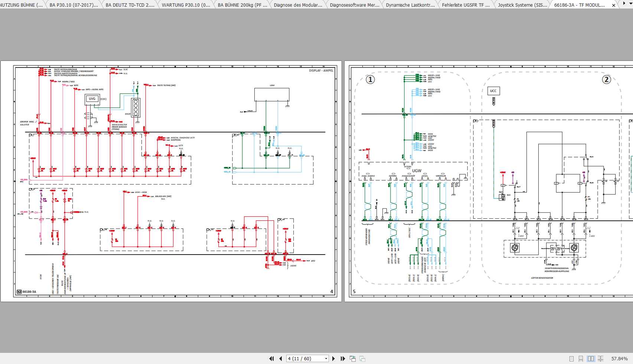Jump to the last page

[x=343, y=358]
